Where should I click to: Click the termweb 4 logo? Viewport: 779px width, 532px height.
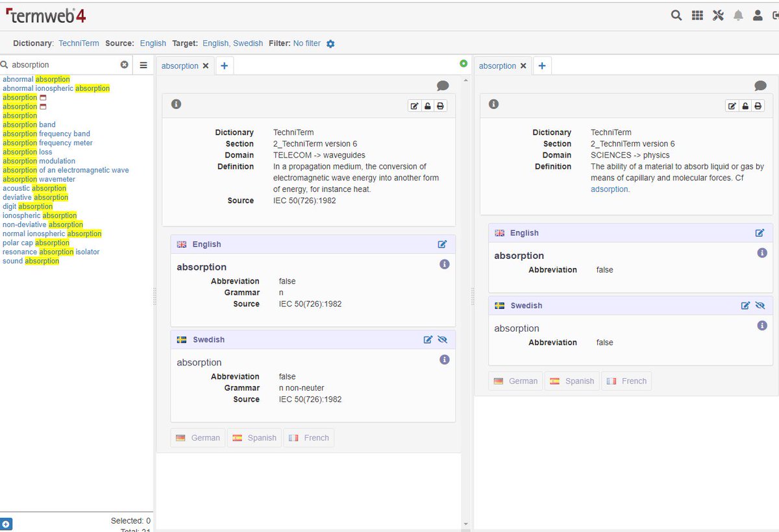click(x=45, y=15)
